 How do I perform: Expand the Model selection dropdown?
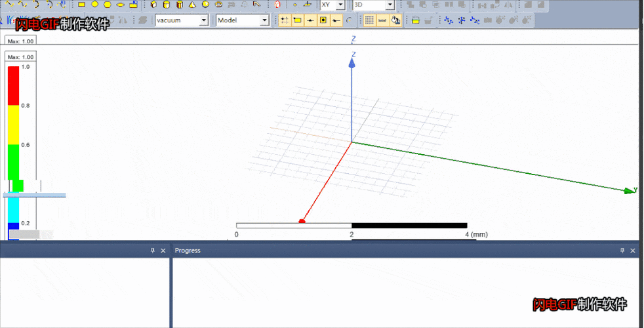point(264,20)
